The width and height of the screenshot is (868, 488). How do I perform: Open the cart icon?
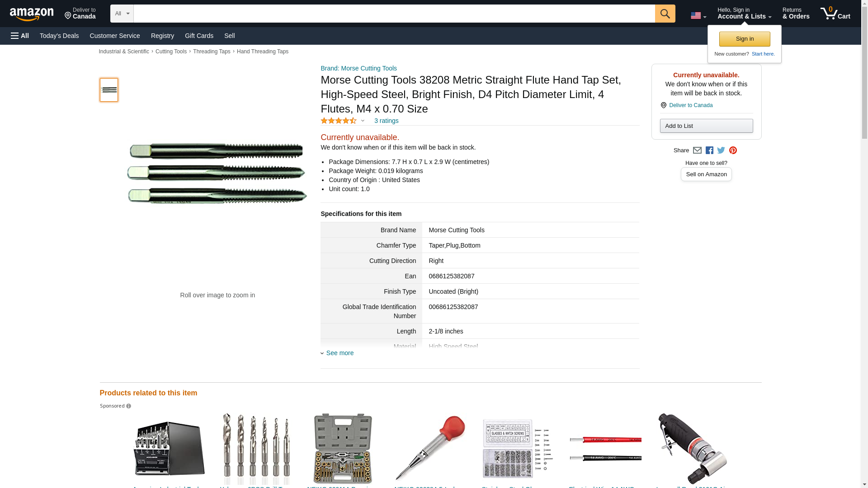tap(835, 14)
